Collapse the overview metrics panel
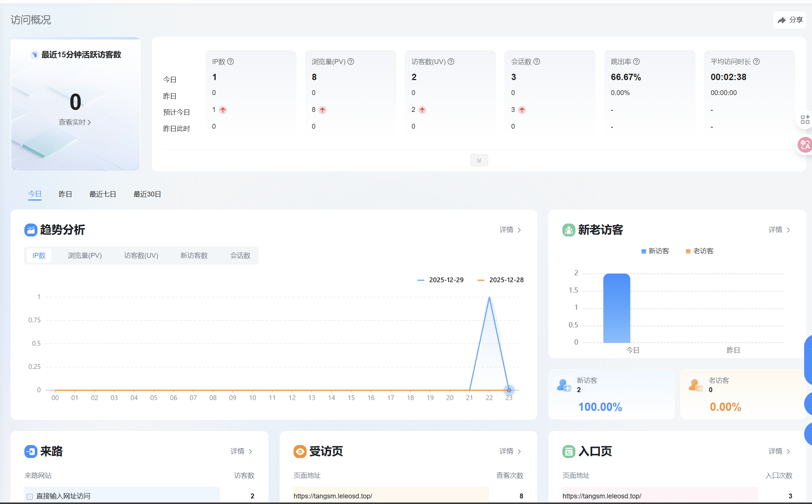 [479, 160]
